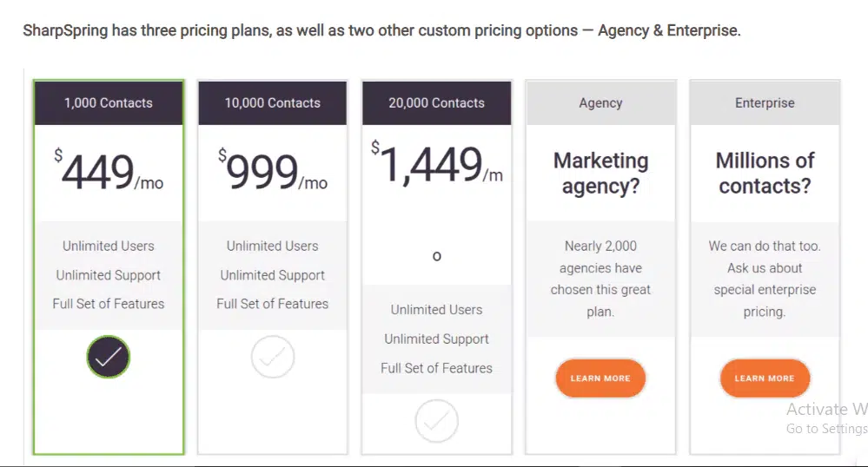
Task: Open the 1,000 Contacts plan header
Action: coord(108,102)
